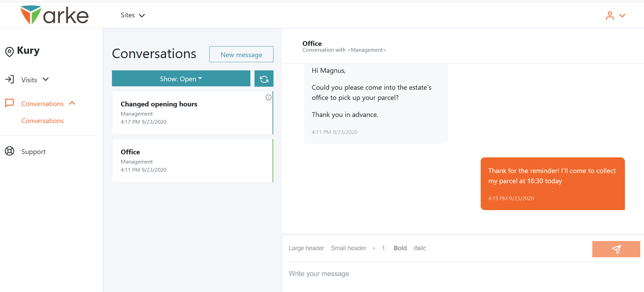Select Conversations in the sidebar menu

(43, 104)
